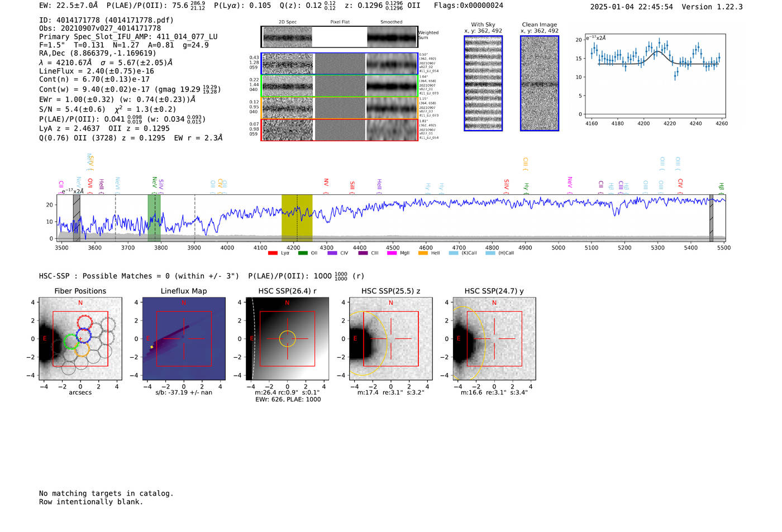Click the yellow aperture circle in HSC r image
The width and height of the screenshot is (782, 532).
[287, 338]
